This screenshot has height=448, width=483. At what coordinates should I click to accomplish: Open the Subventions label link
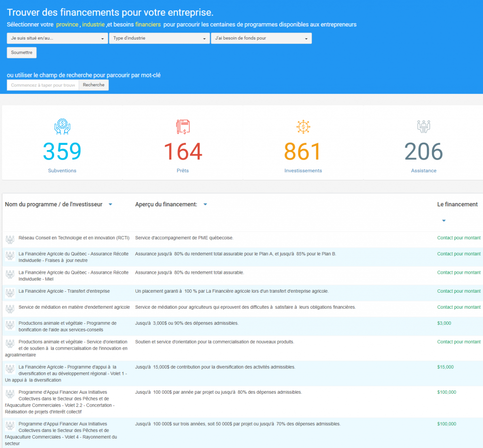[62, 170]
